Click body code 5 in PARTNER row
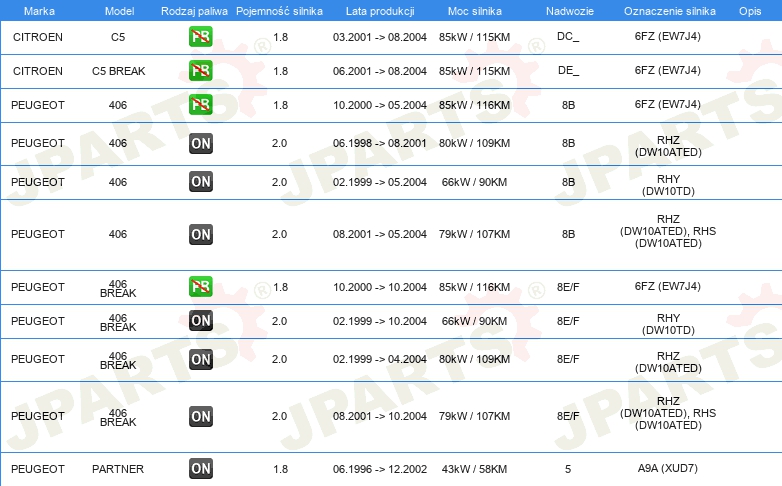 [x=568, y=469]
